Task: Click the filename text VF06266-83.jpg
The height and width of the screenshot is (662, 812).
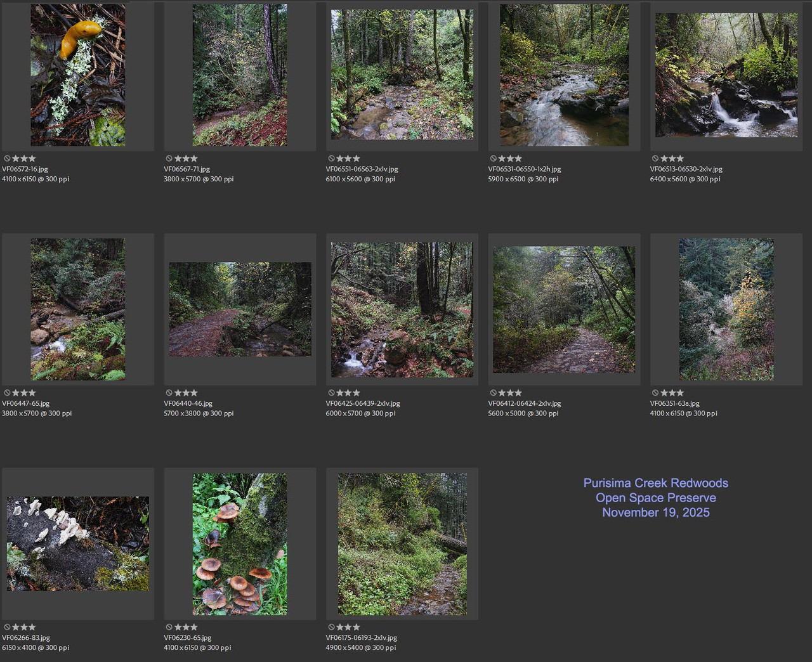Action: [26, 638]
